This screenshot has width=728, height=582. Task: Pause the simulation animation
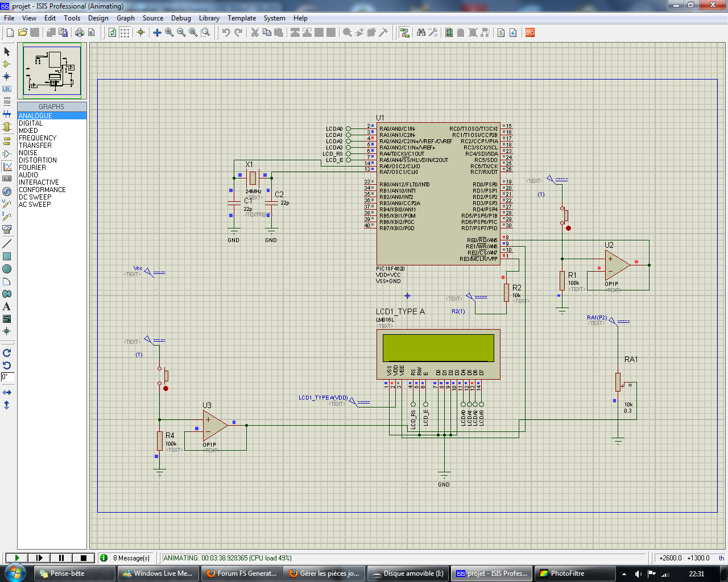pos(61,558)
